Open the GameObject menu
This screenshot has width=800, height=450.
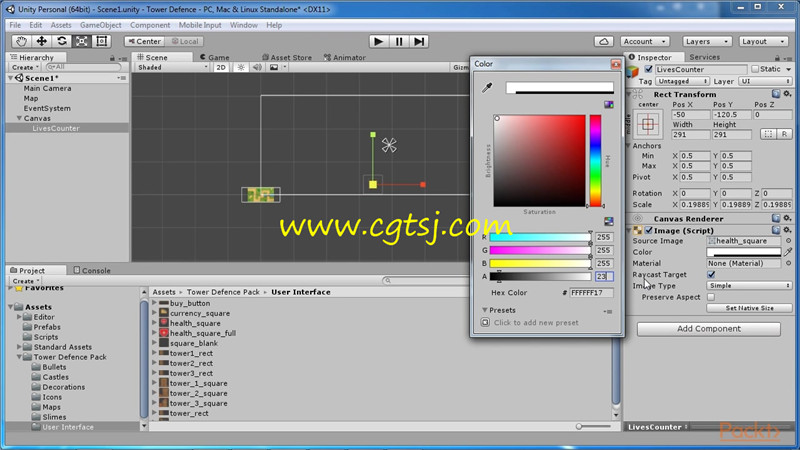[101, 25]
